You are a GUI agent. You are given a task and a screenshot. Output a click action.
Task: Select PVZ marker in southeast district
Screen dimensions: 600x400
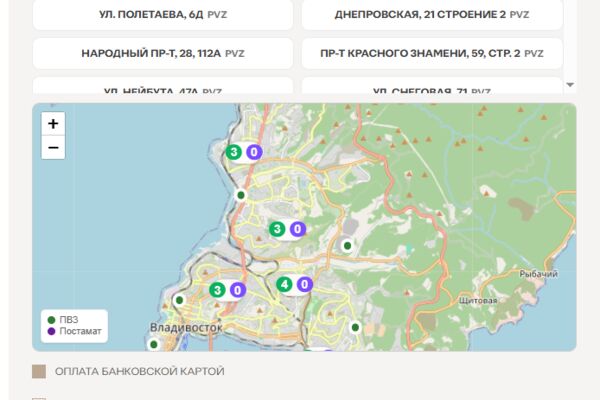pyautogui.click(x=355, y=327)
